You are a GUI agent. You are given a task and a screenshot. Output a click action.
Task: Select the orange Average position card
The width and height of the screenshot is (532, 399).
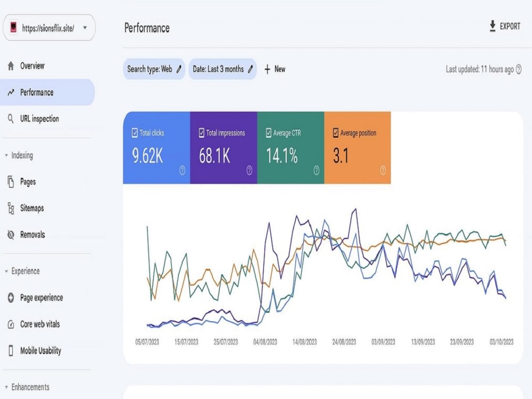click(x=358, y=148)
